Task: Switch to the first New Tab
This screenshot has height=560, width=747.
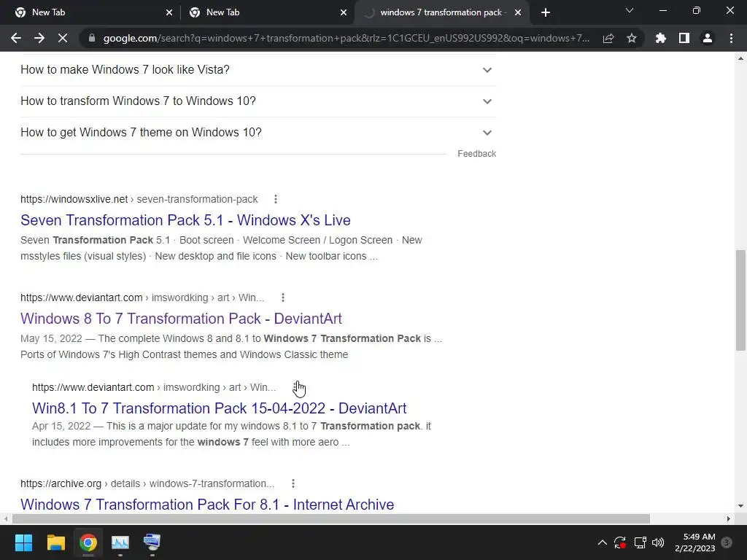Action: [90, 12]
